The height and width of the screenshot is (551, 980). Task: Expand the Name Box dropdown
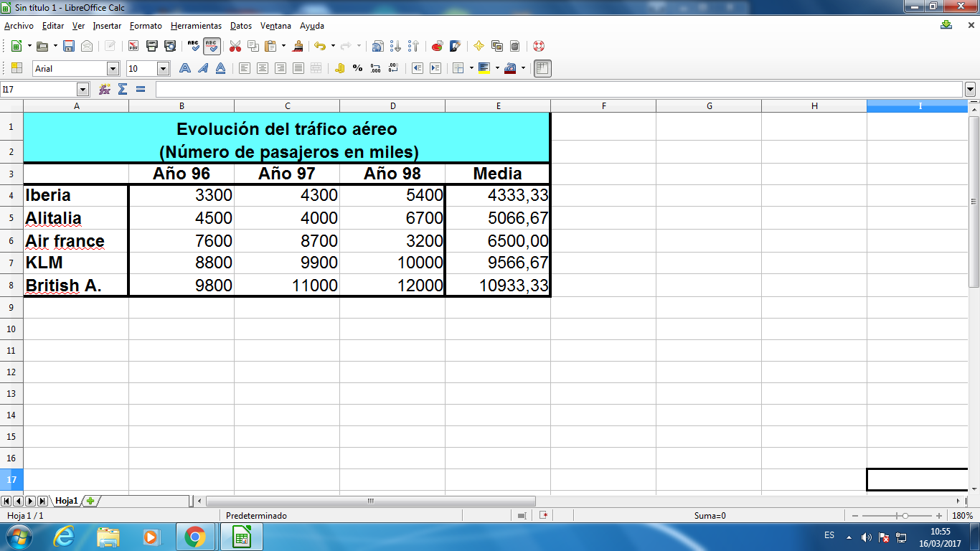pyautogui.click(x=83, y=90)
